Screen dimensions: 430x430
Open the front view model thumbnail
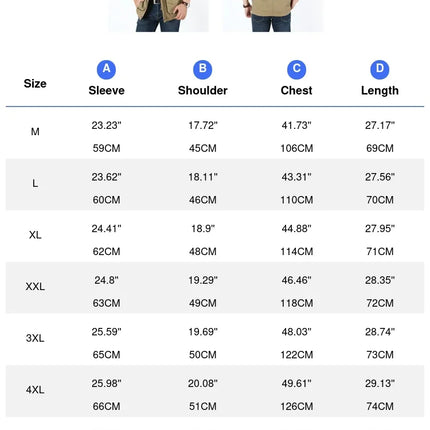tap(158, 16)
